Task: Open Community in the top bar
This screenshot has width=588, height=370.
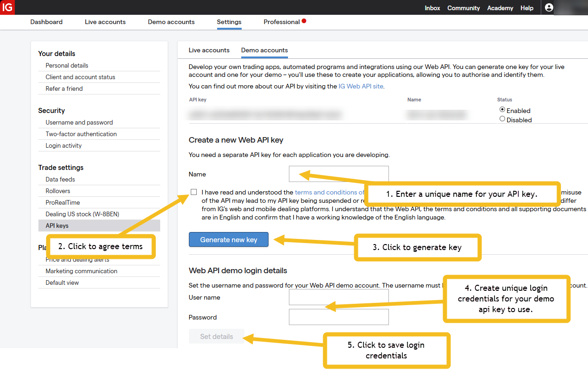Action: pyautogui.click(x=463, y=8)
